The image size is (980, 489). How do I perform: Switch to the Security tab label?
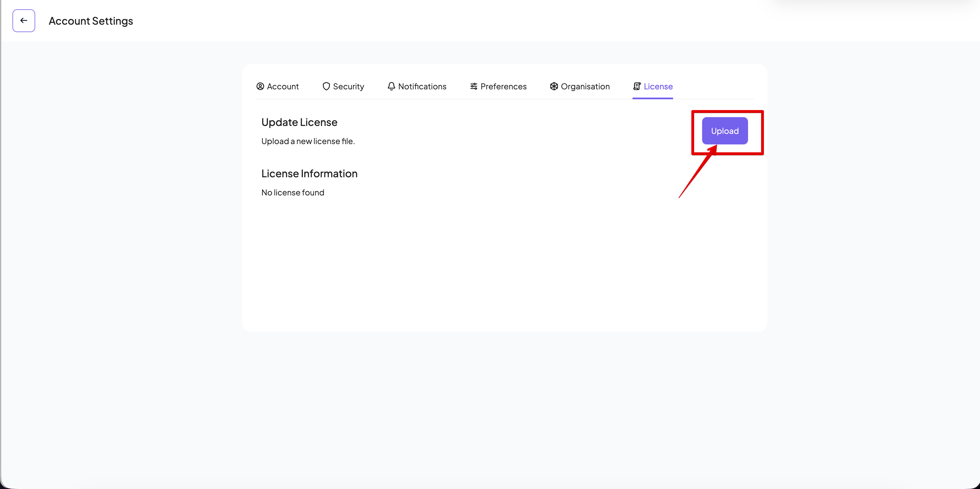(x=349, y=87)
